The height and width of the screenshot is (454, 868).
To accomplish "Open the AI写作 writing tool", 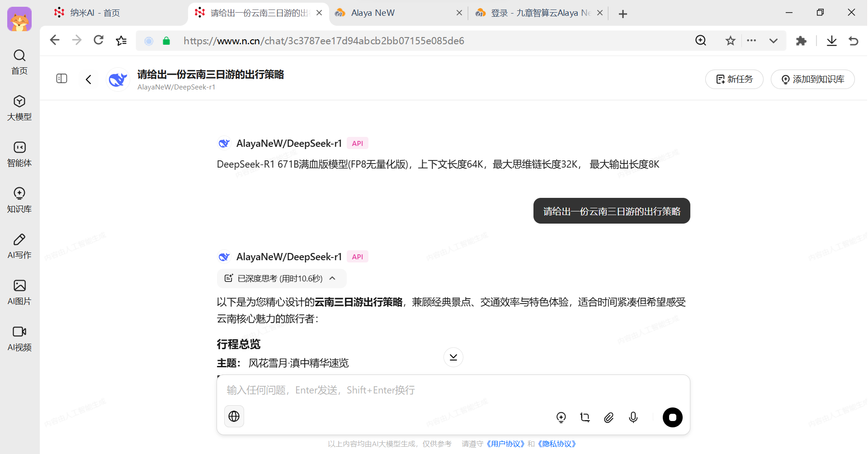I will point(19,246).
